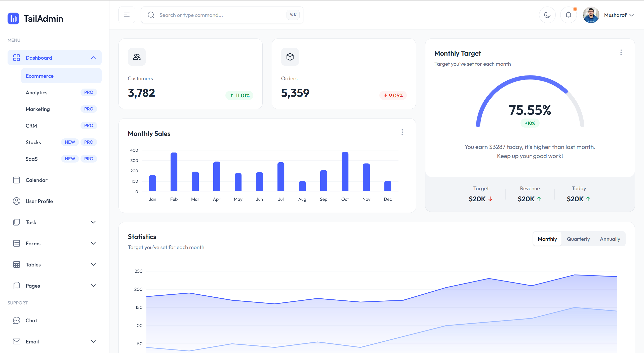Collapse the Dashboard menu chevron
The width and height of the screenshot is (644, 353).
[x=93, y=58]
